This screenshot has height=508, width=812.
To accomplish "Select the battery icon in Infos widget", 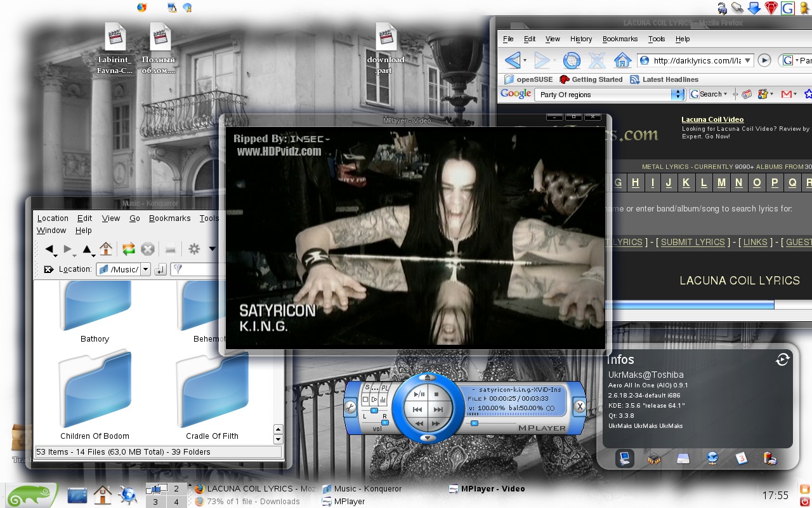I will (x=769, y=458).
